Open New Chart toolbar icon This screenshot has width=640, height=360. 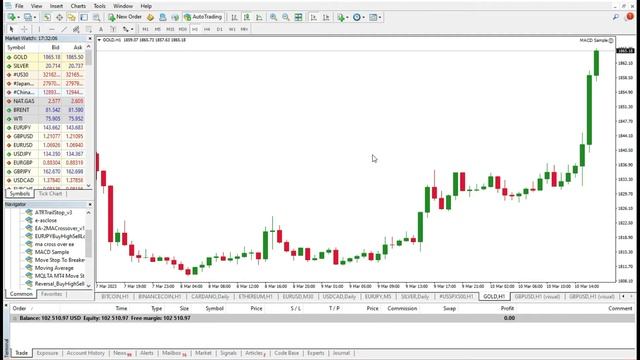(11, 17)
